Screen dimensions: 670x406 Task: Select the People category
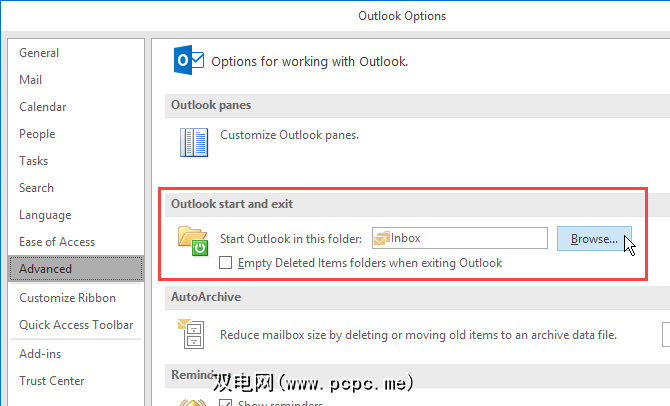click(x=37, y=134)
